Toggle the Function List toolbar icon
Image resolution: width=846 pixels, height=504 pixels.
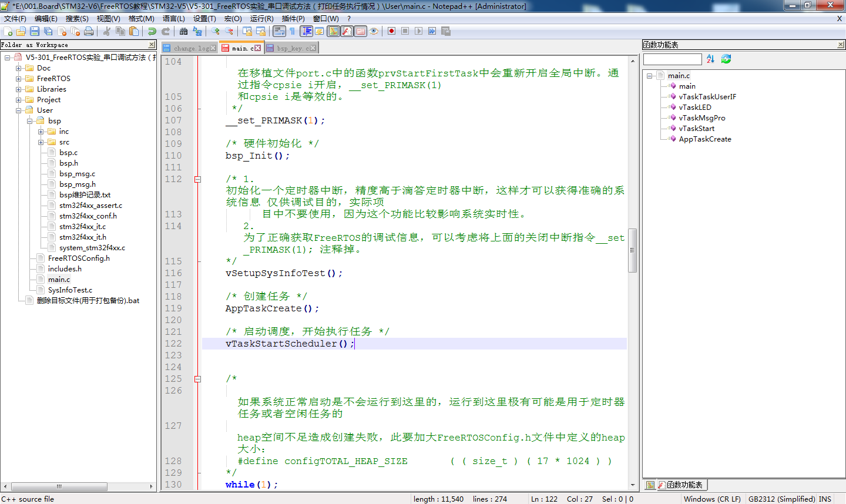347,31
